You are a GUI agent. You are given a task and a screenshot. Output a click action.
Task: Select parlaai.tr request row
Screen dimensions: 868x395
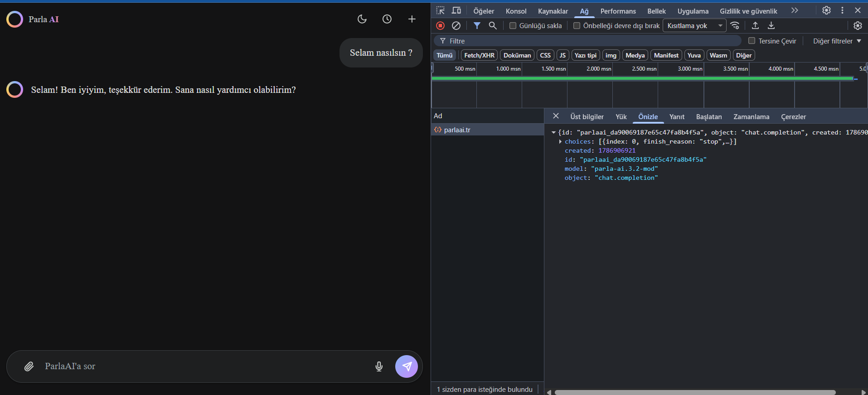[487, 130]
